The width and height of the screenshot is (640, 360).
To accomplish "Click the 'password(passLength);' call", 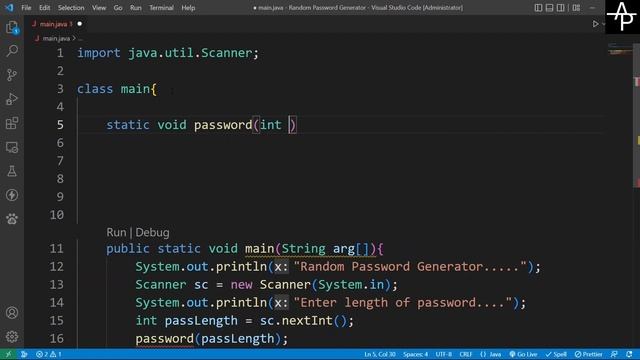I will [212, 339].
